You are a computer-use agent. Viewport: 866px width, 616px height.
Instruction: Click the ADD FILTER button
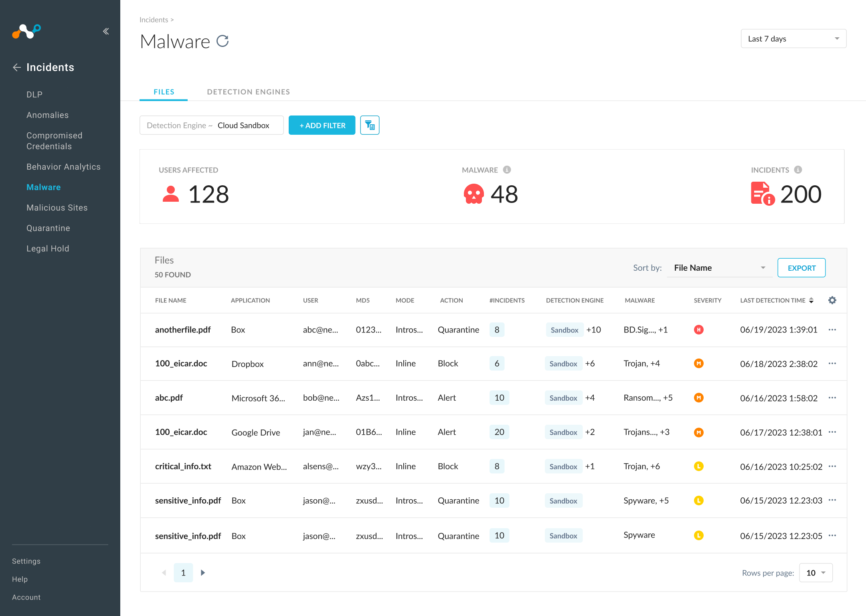322,125
